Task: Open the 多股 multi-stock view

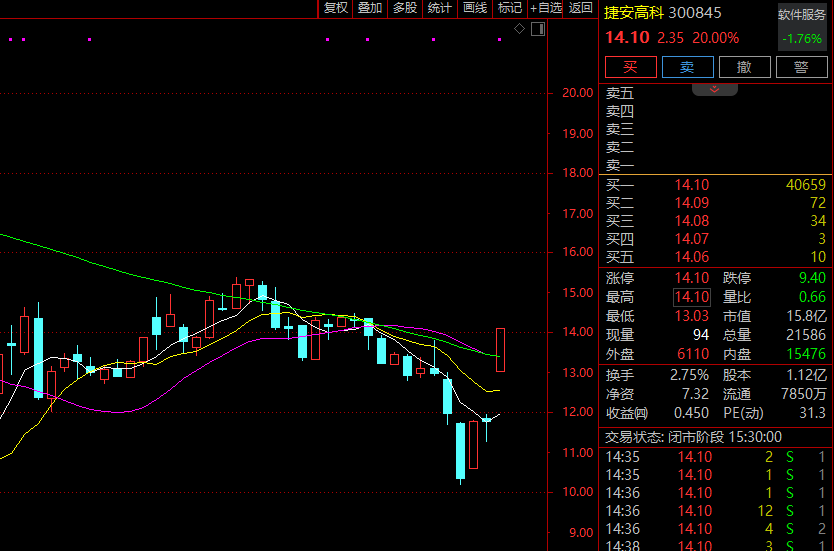Action: coord(405,8)
